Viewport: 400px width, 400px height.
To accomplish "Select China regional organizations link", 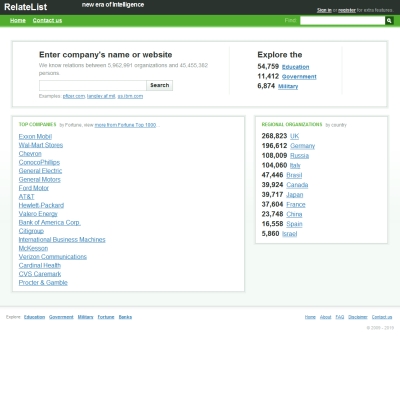I will [x=294, y=214].
